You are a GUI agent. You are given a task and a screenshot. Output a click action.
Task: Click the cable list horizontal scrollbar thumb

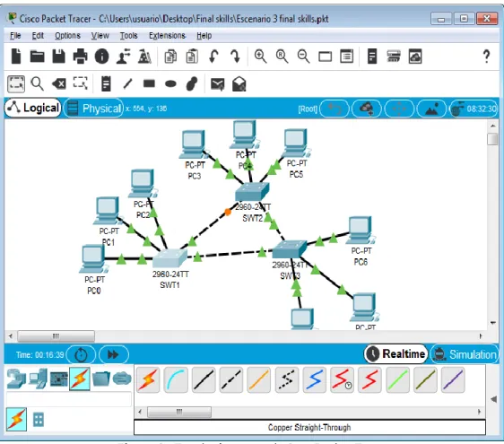pos(179,412)
